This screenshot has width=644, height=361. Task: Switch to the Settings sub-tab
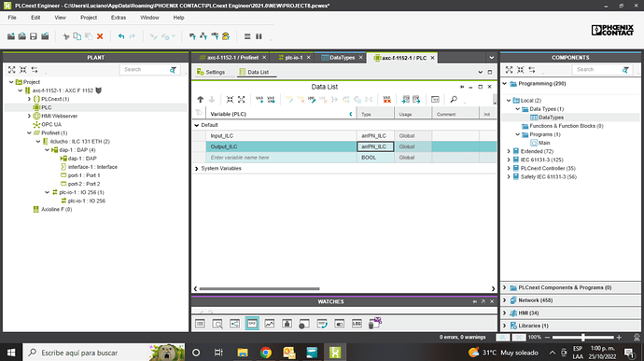(211, 72)
